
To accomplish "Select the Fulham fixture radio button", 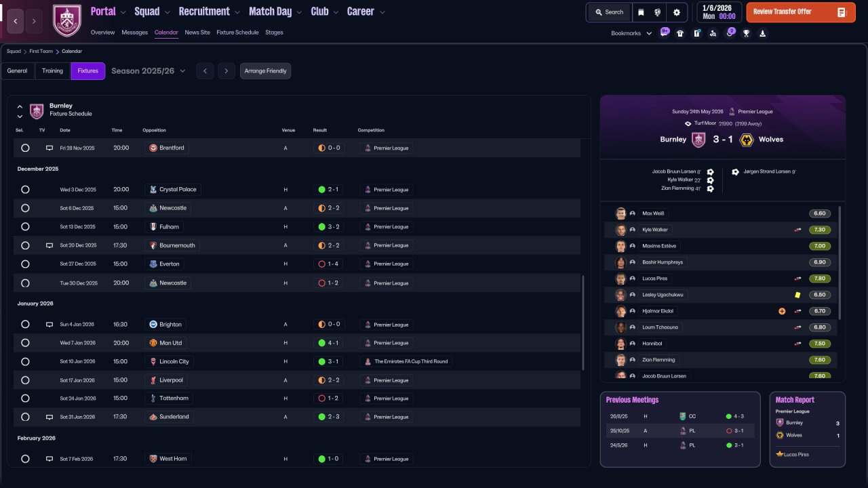I will [x=25, y=227].
